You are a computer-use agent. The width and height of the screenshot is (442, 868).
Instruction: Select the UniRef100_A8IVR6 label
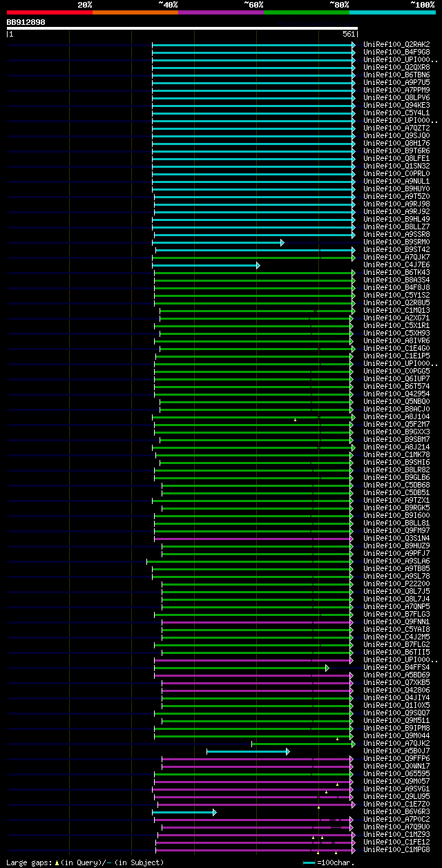click(396, 340)
